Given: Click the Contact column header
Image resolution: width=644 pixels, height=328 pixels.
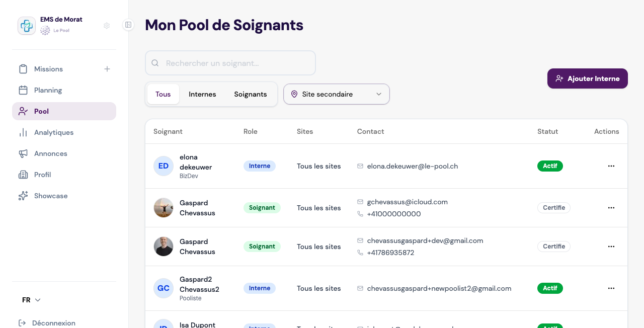Looking at the screenshot, I should point(371,131).
